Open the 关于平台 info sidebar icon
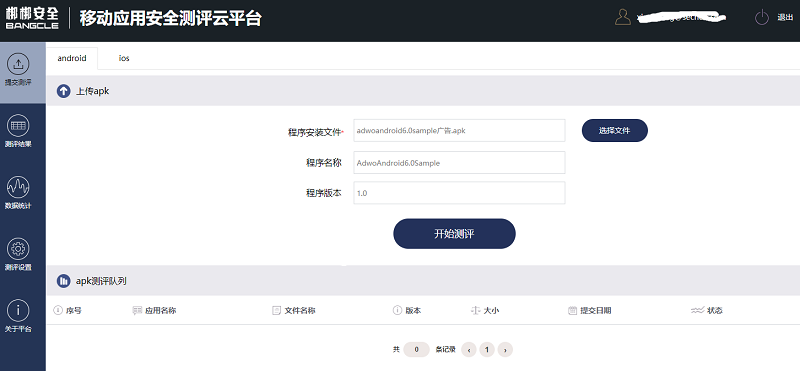The image size is (800, 371). tap(18, 310)
